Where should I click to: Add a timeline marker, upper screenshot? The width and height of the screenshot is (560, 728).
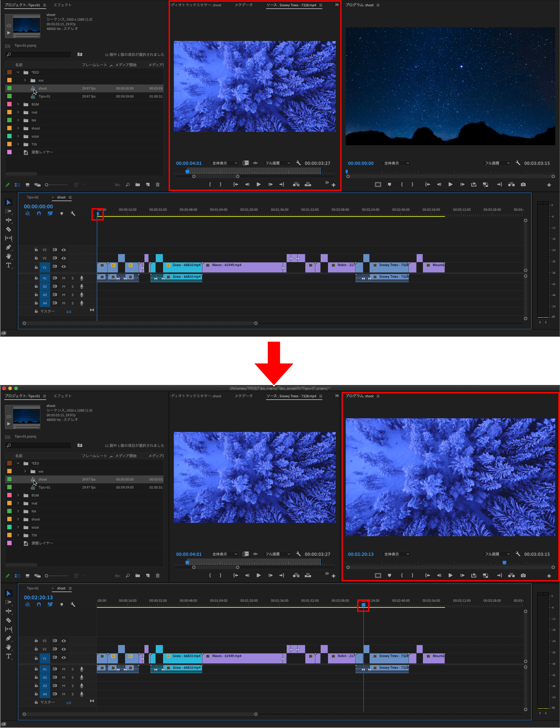pyautogui.click(x=62, y=213)
